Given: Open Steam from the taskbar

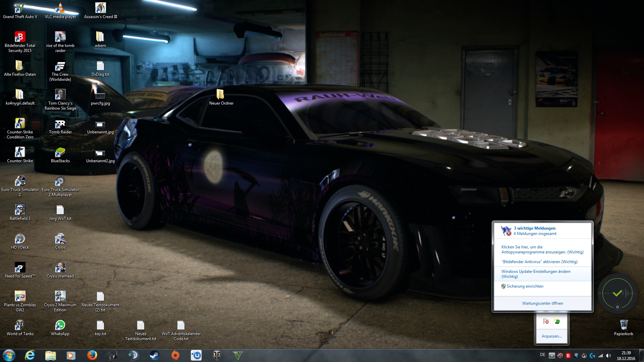Looking at the screenshot, I should 154,355.
